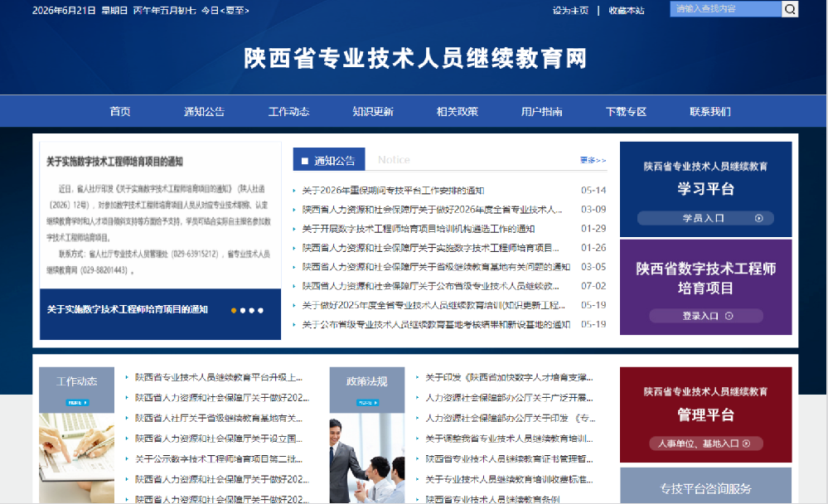Open the 用户指南 nav item

(x=542, y=111)
